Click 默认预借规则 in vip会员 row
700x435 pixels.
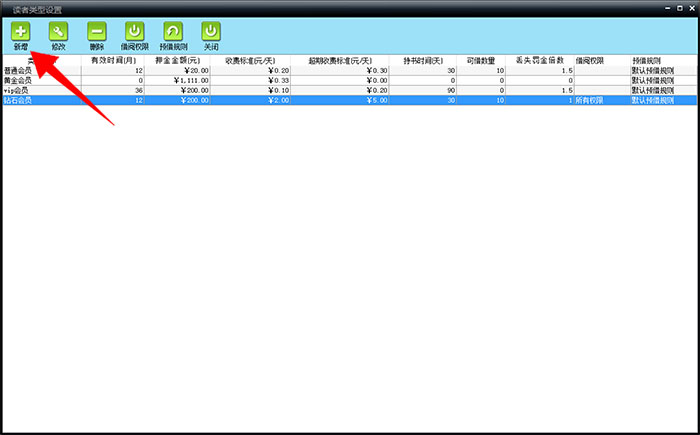click(664, 90)
